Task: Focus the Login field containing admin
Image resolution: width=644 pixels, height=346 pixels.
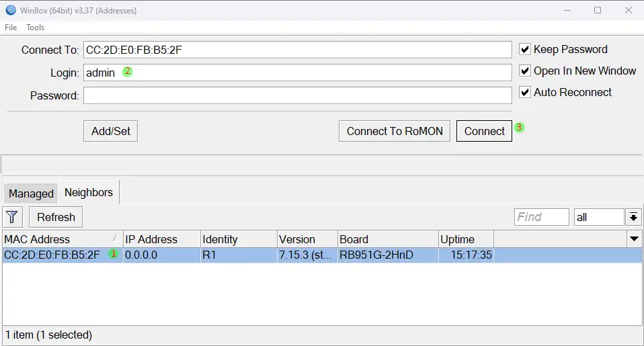Action: pyautogui.click(x=297, y=73)
